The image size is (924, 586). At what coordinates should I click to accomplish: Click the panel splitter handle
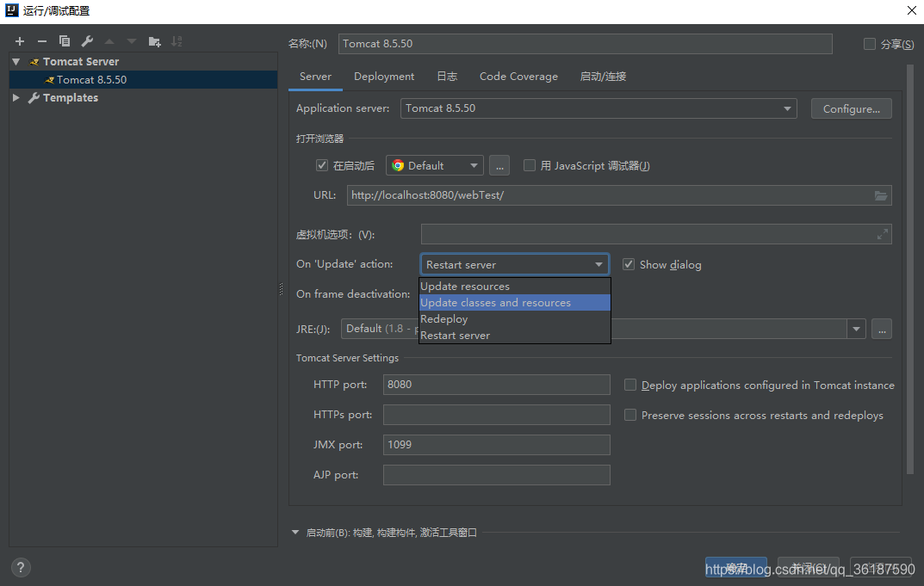coord(281,289)
